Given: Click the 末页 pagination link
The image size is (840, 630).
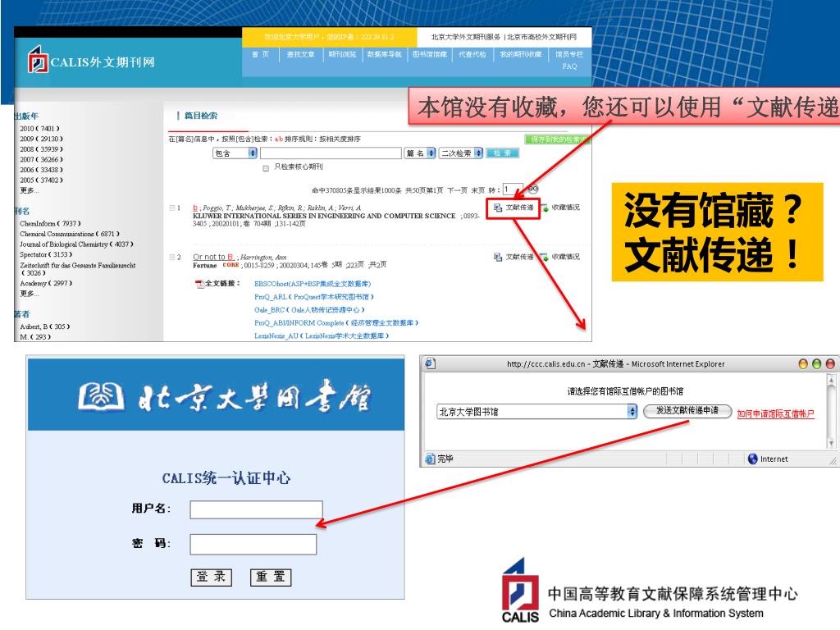Looking at the screenshot, I should click(x=478, y=190).
